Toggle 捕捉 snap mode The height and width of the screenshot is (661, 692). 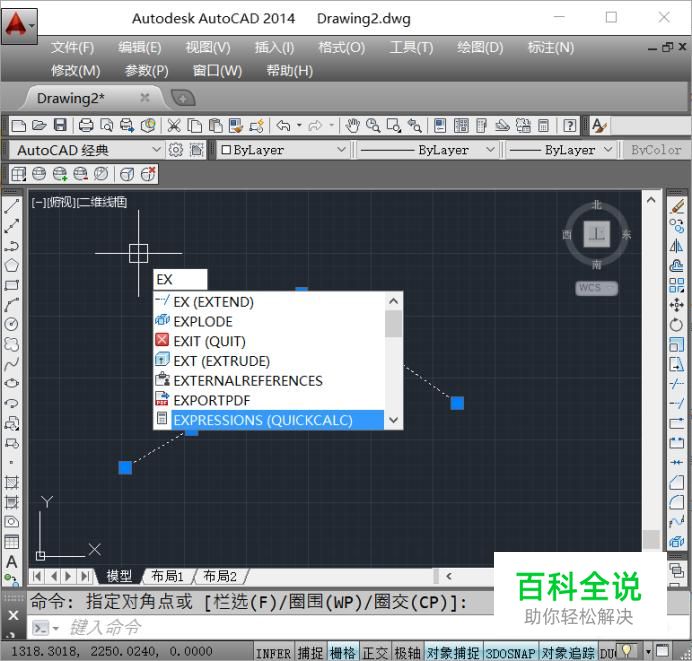click(310, 653)
